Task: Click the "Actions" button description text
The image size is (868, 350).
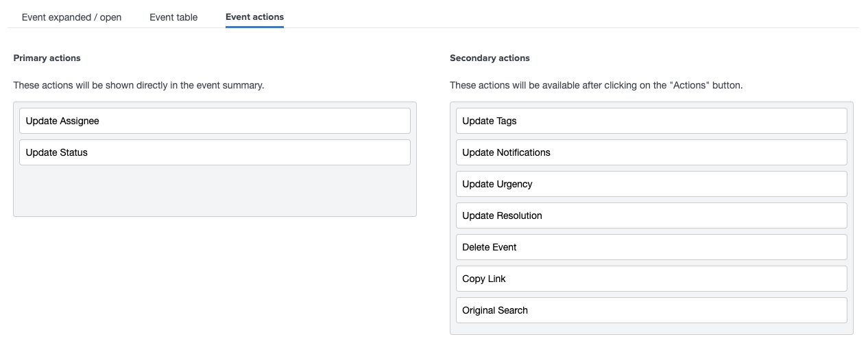Action: click(x=596, y=86)
